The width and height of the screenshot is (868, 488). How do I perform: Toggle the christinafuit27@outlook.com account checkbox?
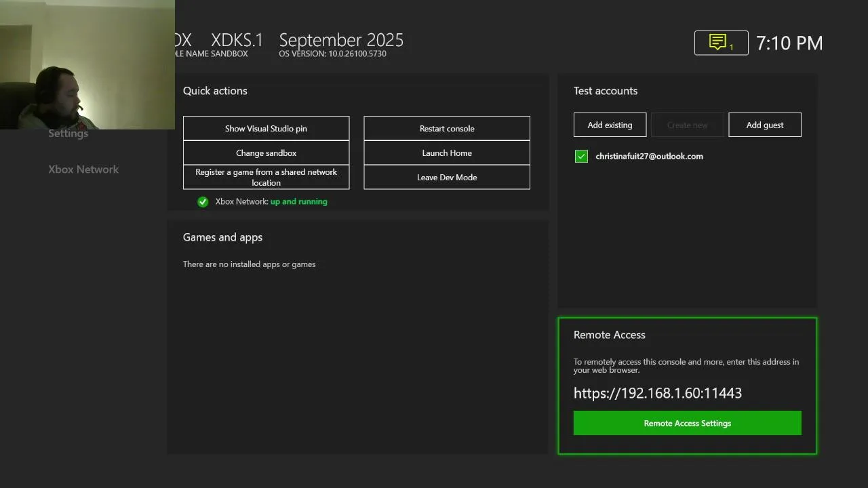point(581,157)
